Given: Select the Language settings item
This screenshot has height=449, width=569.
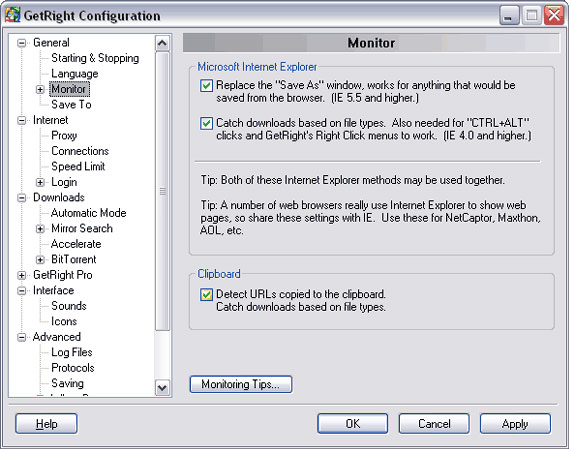Looking at the screenshot, I should 75,74.
